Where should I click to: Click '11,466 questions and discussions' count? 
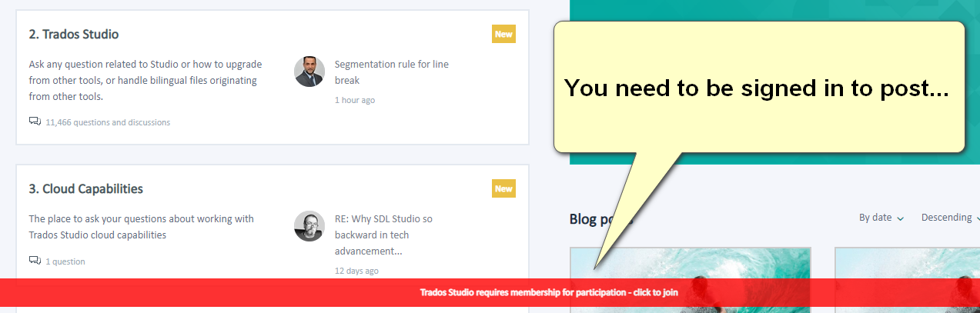click(x=108, y=122)
